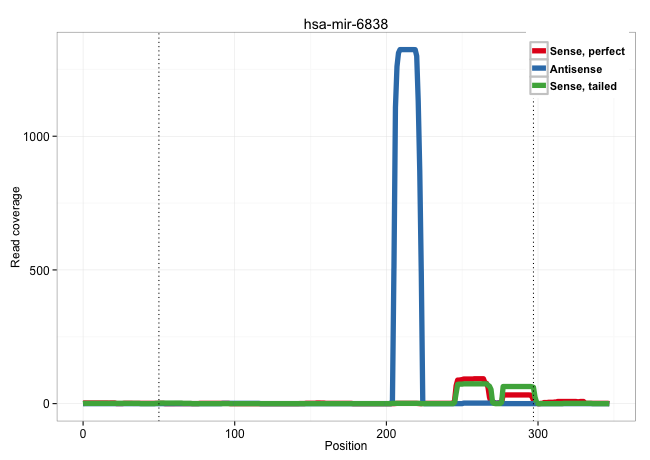650x460 pixels.
Task: Click the green 'Sense, tailed' legend swatch
Action: tap(539, 86)
